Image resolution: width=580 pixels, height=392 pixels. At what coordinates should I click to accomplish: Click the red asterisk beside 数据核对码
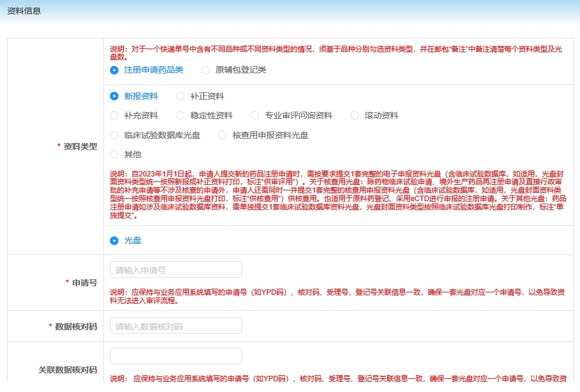pos(50,325)
